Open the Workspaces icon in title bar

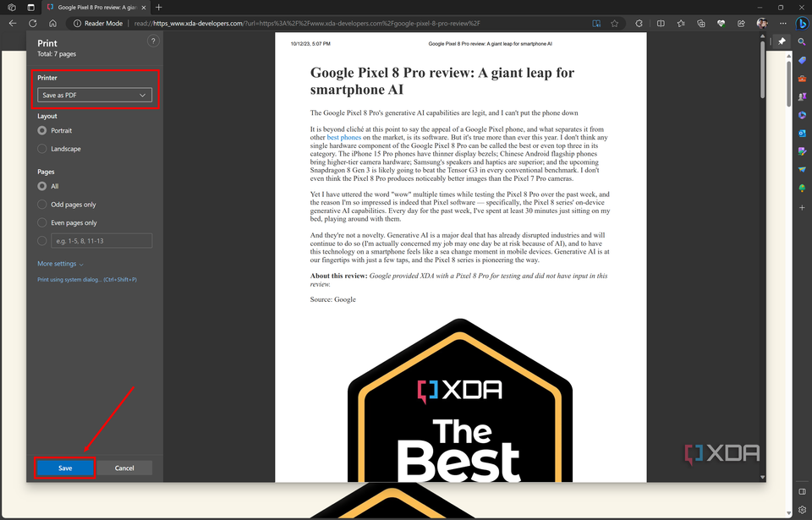click(11, 8)
